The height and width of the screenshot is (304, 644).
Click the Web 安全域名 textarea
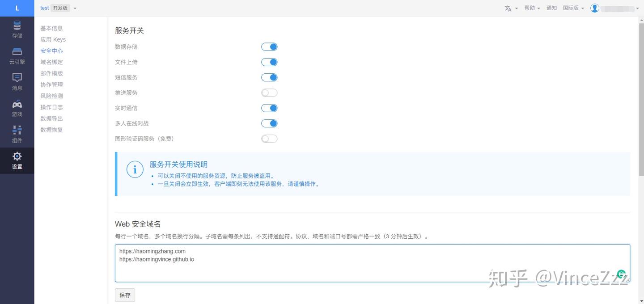373,263
